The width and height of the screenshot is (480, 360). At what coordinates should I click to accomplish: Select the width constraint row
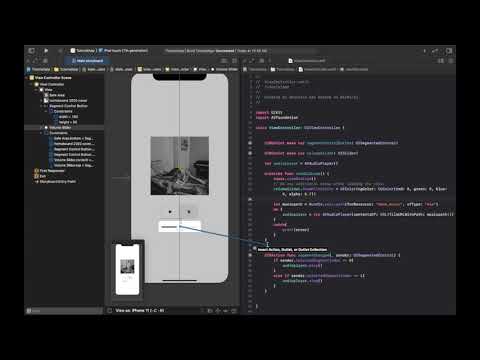pyautogui.click(x=66, y=117)
